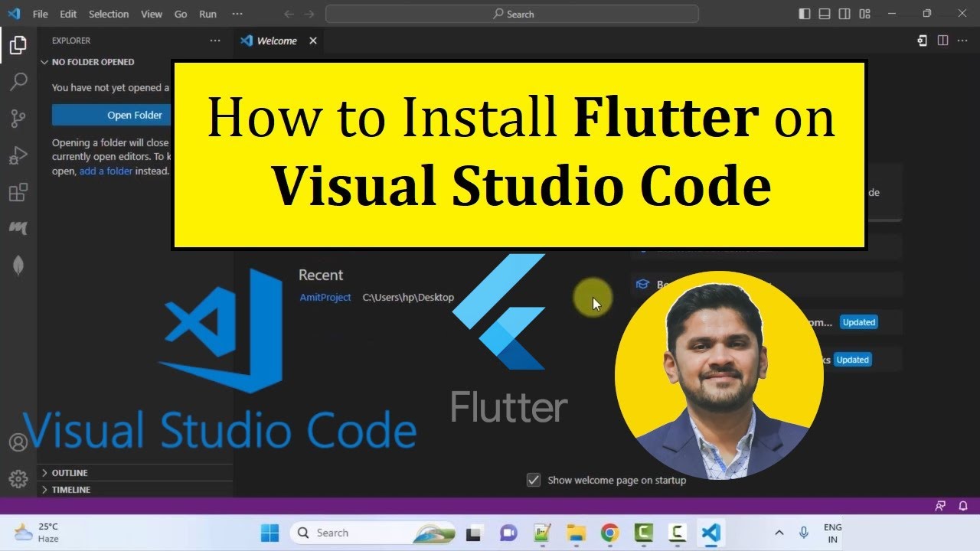Open the Task View taskbar icon
The height and width of the screenshot is (551, 980).
(474, 533)
